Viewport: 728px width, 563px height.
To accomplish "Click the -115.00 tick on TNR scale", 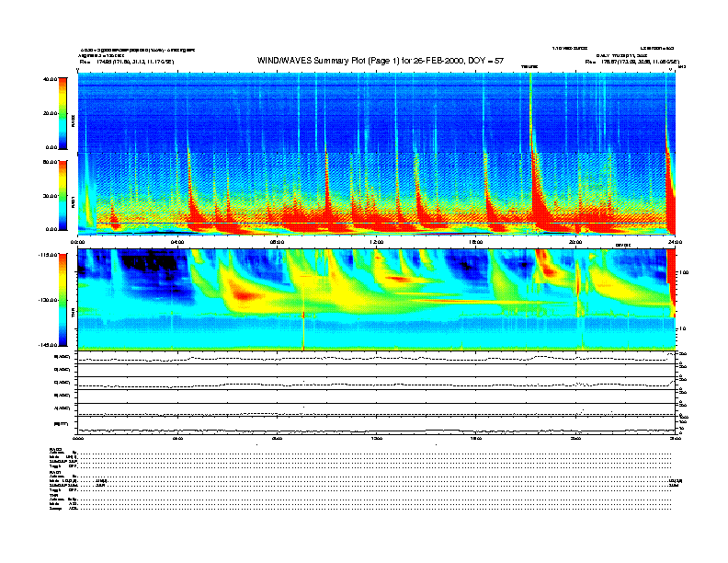I will tap(48, 255).
